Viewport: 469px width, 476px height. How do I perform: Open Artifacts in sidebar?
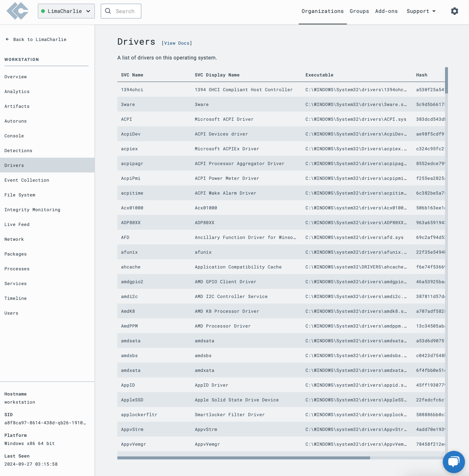[16, 106]
